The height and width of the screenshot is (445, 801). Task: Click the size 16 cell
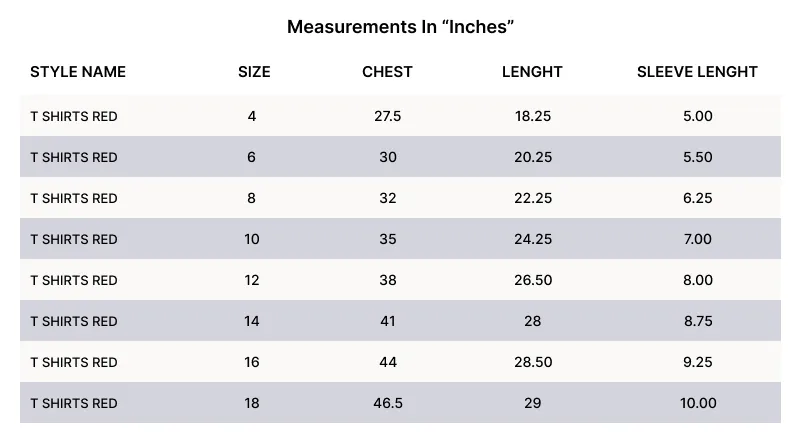click(x=252, y=362)
